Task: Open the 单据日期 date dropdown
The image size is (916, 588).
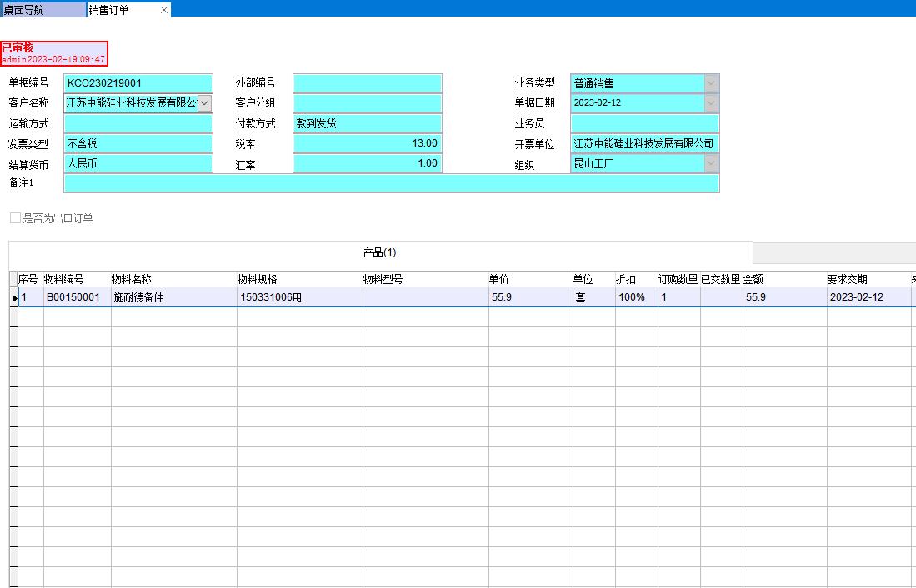Action: pos(709,102)
